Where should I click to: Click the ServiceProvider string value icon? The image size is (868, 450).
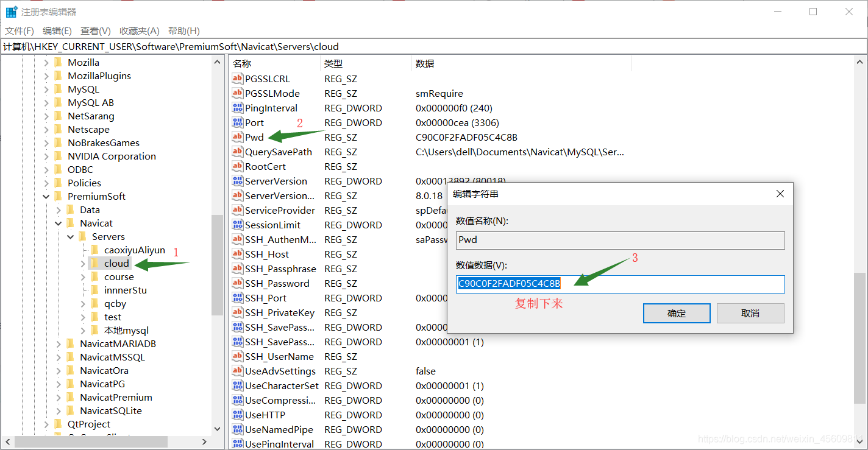coord(238,210)
